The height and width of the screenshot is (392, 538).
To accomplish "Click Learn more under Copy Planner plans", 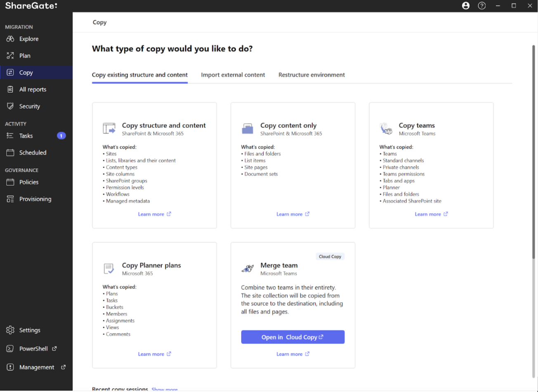I will (x=154, y=354).
